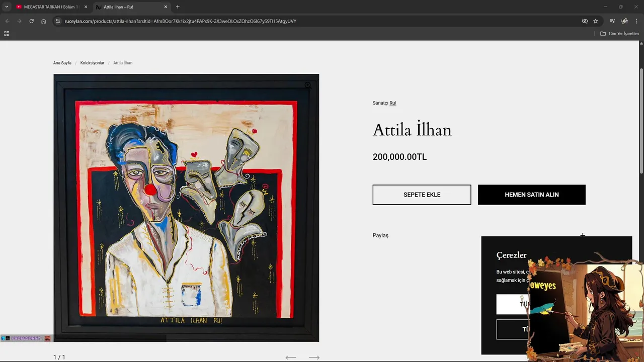Click the 1 / 1 image counter
The image size is (644, 362).
pos(59,357)
